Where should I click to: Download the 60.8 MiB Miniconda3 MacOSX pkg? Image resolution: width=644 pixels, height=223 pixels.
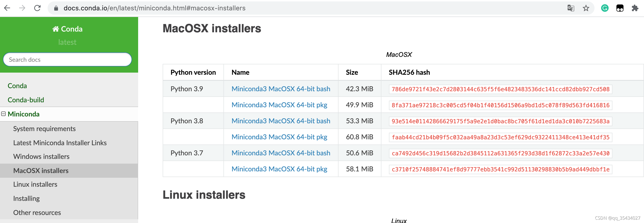click(279, 137)
